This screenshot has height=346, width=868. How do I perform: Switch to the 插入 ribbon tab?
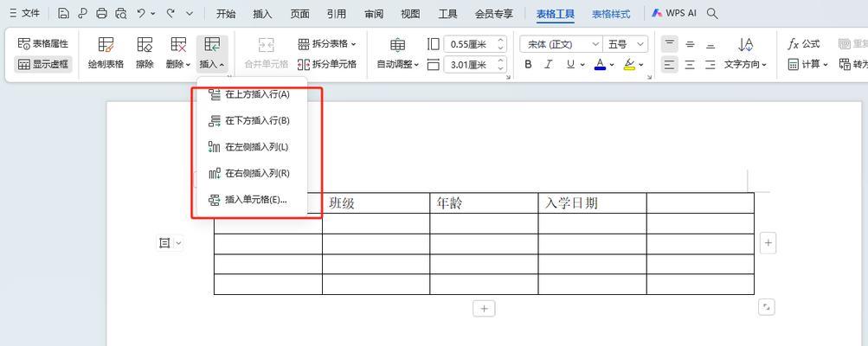(x=262, y=15)
